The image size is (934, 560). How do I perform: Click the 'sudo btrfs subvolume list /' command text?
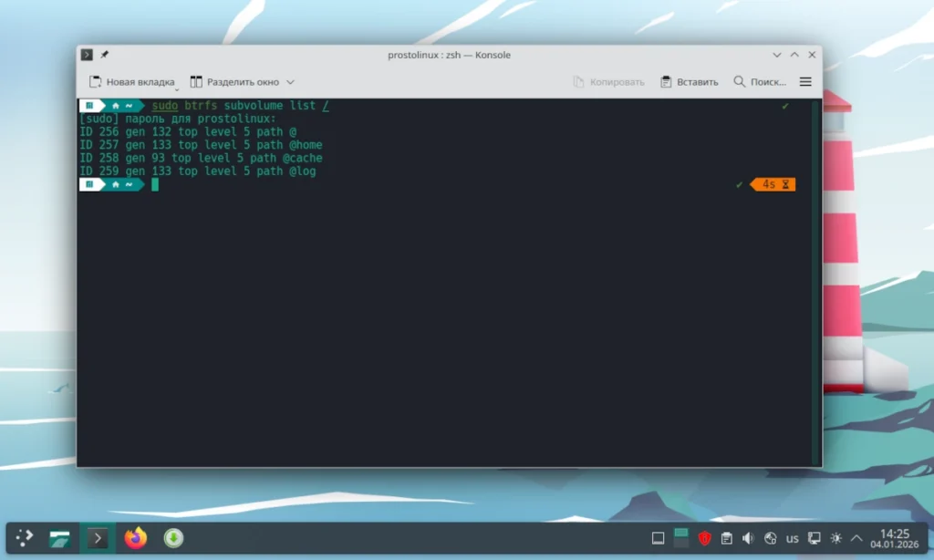tap(240, 106)
